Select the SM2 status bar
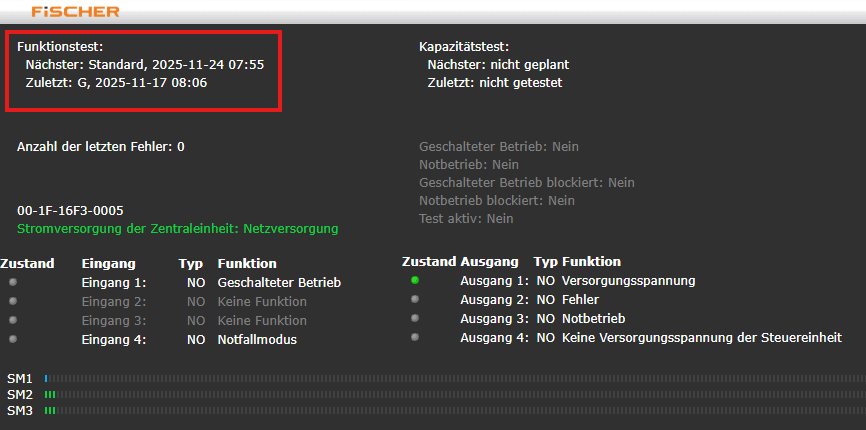 [x=450, y=395]
